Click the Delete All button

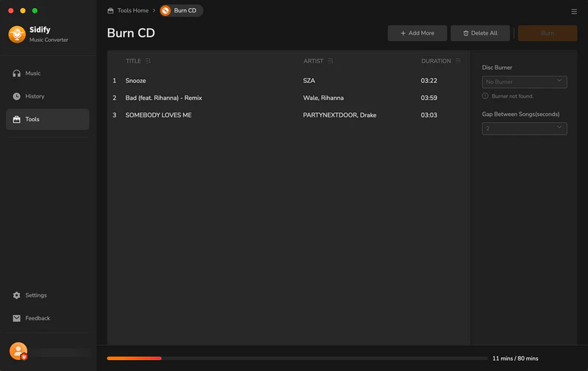tap(480, 33)
